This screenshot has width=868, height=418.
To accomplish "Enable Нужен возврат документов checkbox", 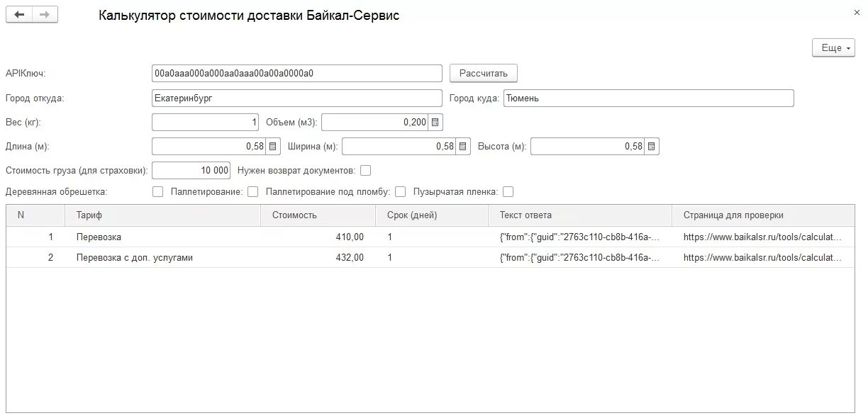I will [365, 171].
